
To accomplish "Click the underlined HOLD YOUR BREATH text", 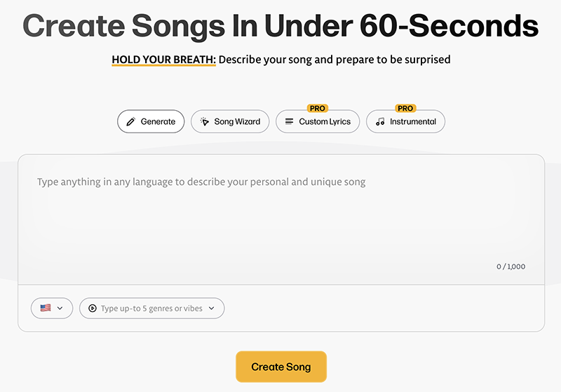I will point(163,60).
